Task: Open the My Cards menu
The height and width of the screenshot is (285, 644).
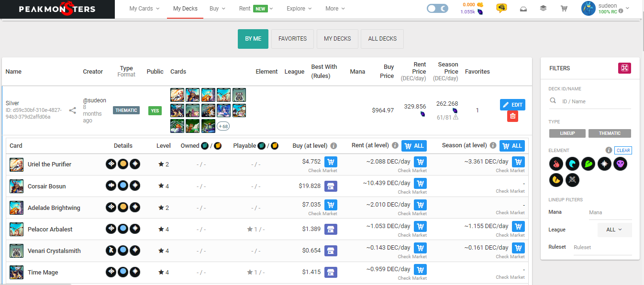Action: pyautogui.click(x=144, y=9)
